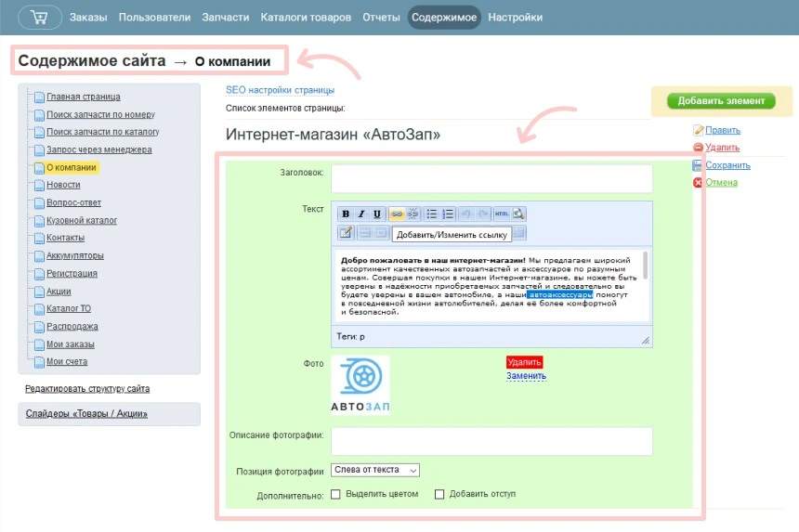This screenshot has height=532, width=799.
Task: Enable the Добавить отступ checkbox
Action: [439, 494]
